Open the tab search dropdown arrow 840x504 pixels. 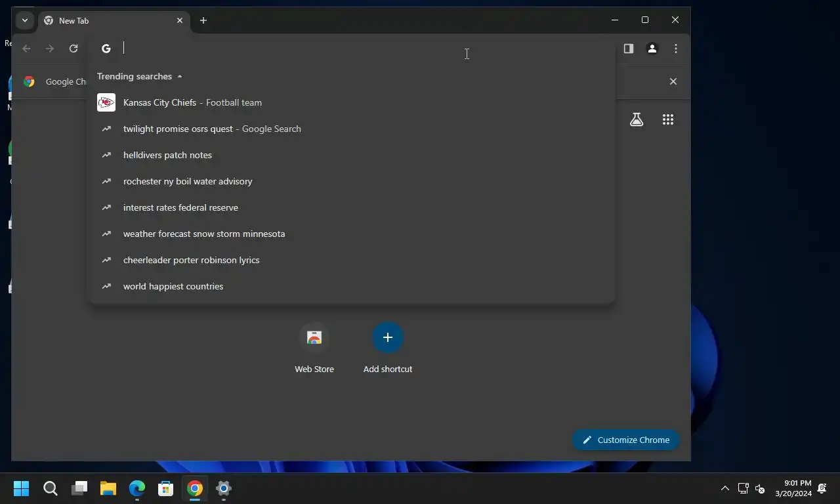pos(24,20)
